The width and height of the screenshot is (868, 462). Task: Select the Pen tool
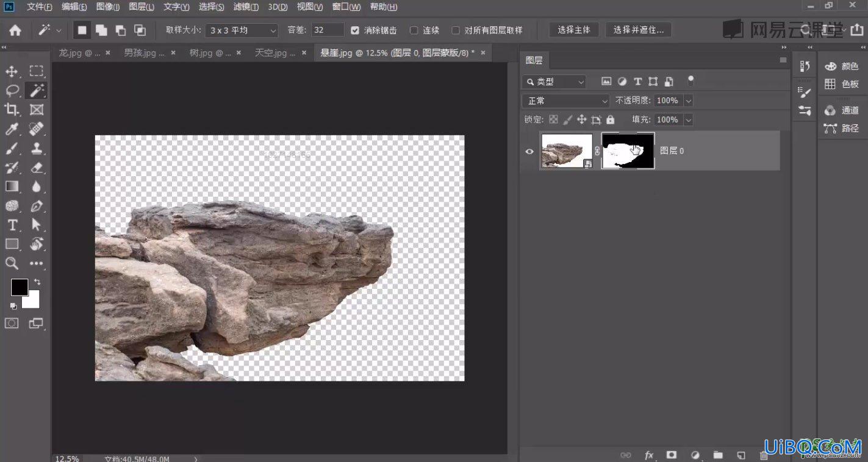tap(37, 206)
